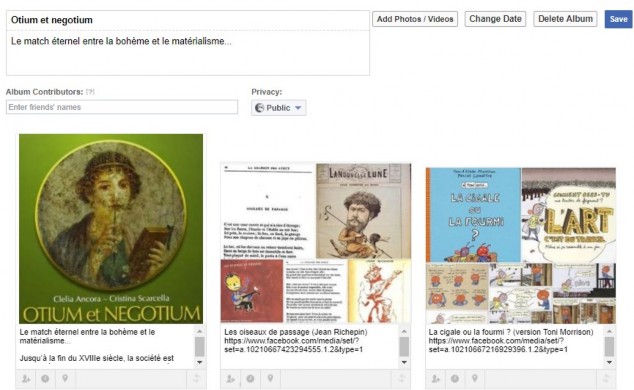Screen dimensions: 634x390
Task: Edit the Les oiseaux de passage caption
Action: click(310, 346)
